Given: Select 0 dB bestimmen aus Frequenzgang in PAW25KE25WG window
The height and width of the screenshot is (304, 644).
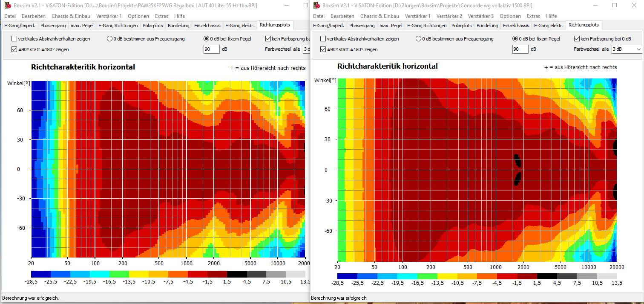Looking at the screenshot, I should click(109, 39).
